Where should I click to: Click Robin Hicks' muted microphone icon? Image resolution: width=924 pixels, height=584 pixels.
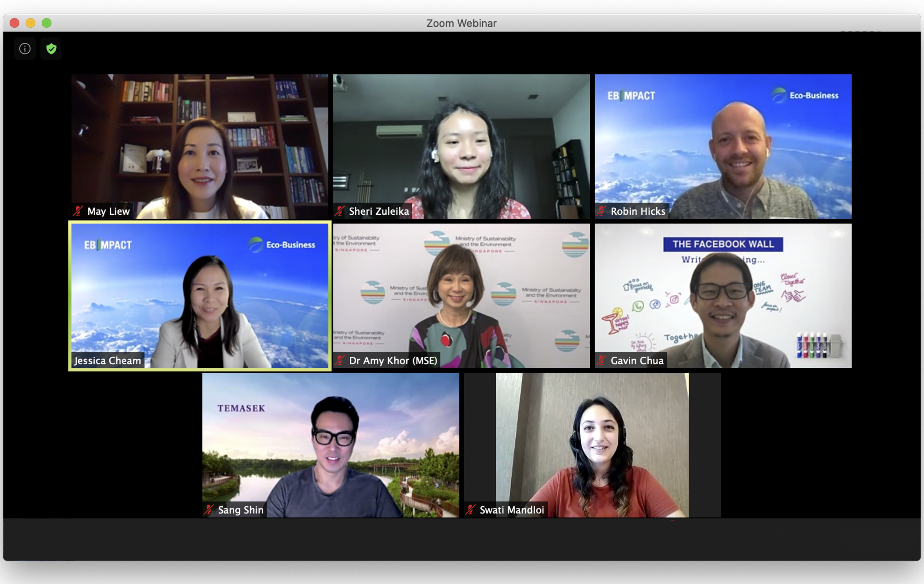coord(601,211)
